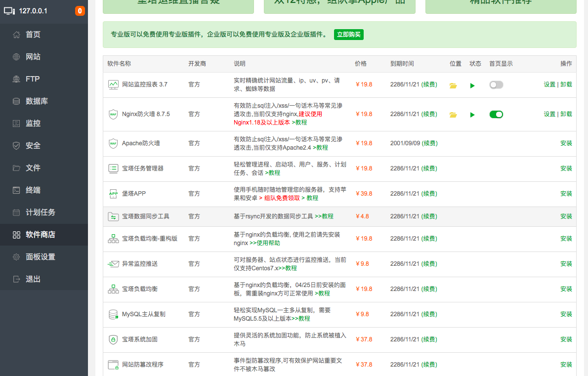The image size is (588, 376).
Task: Click 安装 for 宝塔负载均衡-重构版
Action: pos(566,239)
